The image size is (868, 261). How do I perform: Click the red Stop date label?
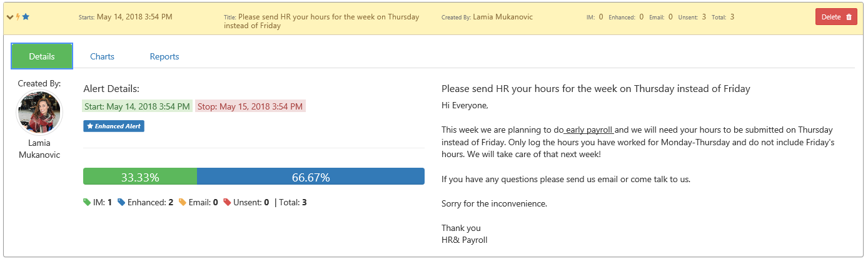(250, 106)
